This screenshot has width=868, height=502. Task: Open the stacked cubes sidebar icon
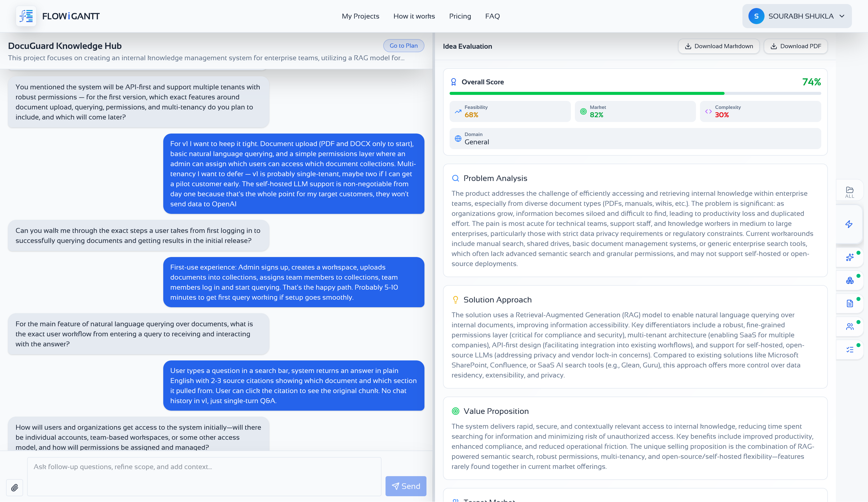(850, 280)
